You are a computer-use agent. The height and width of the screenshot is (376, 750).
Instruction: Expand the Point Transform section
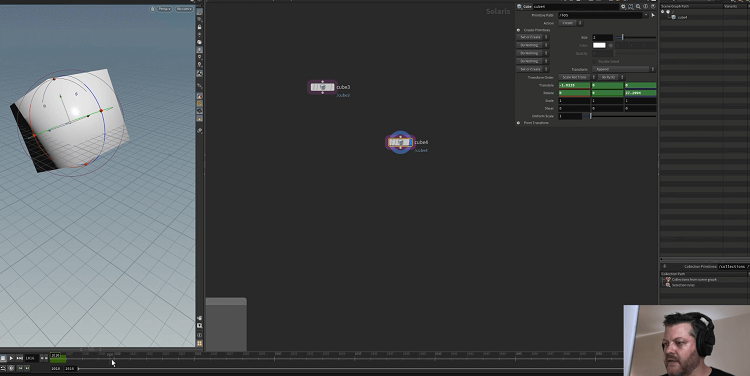[518, 123]
